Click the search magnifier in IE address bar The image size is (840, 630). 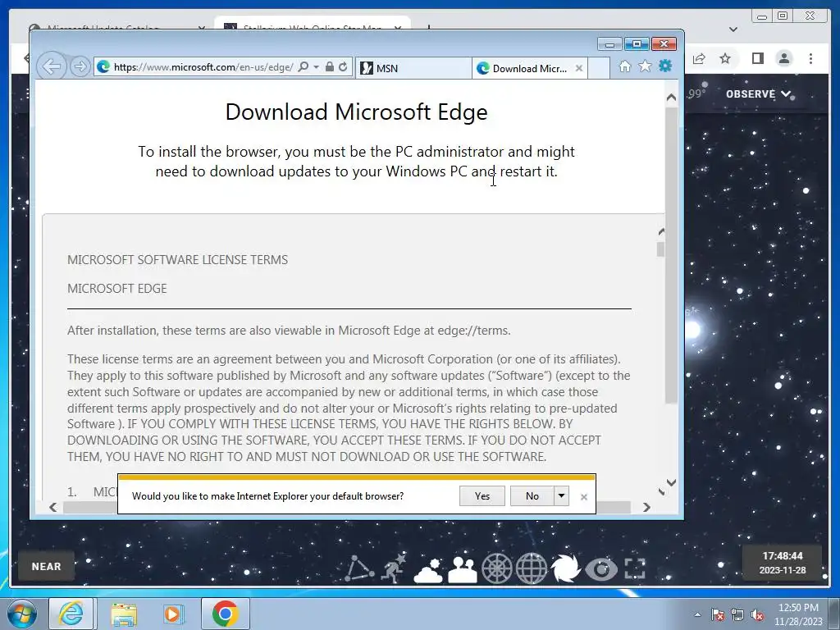coord(304,67)
